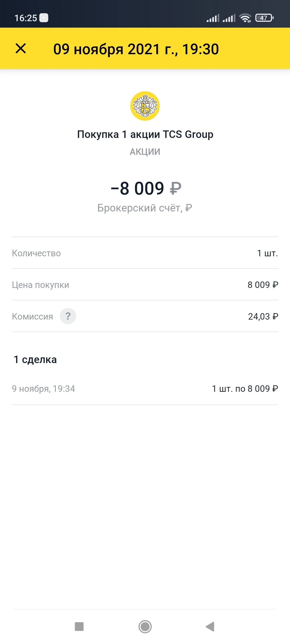Tap the −8 009 ₽ total amount
The height and width of the screenshot is (644, 290).
click(x=146, y=188)
